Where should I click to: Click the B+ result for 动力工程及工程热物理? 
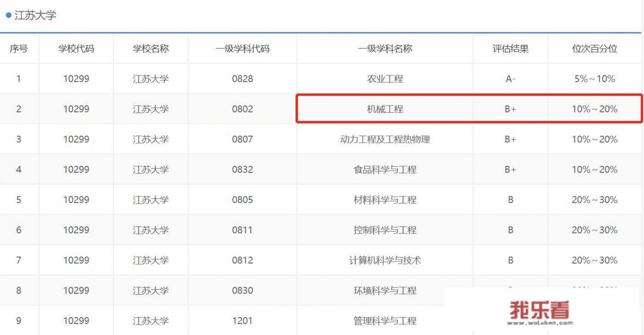pos(510,139)
